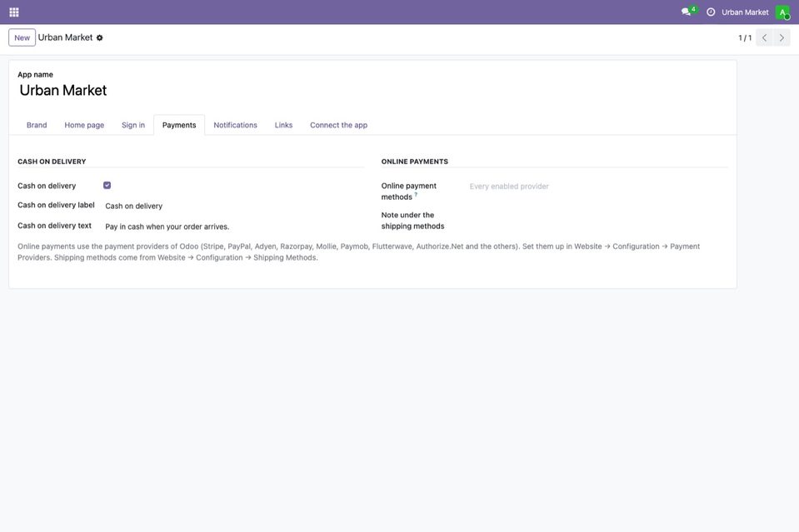Edit the App name field Urban Market

click(373, 91)
